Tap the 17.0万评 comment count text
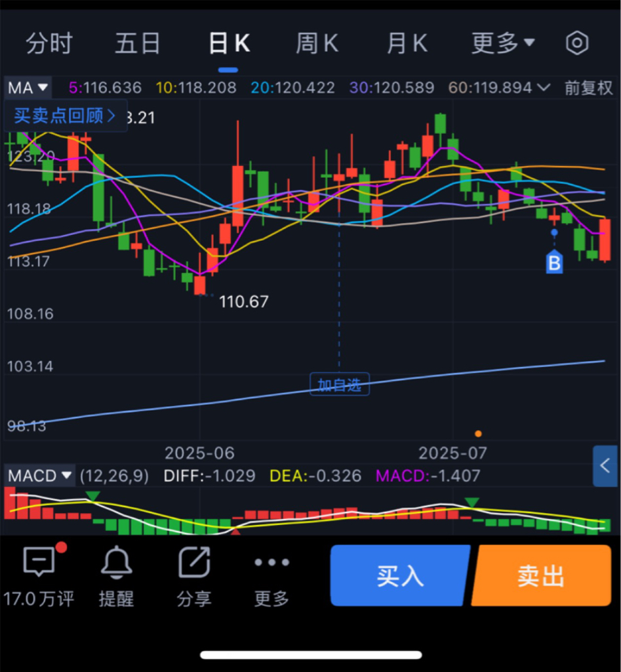The image size is (621, 672). [x=39, y=598]
